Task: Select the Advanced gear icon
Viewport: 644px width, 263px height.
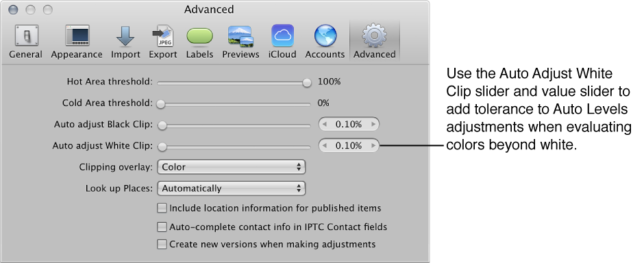Action: [x=374, y=36]
